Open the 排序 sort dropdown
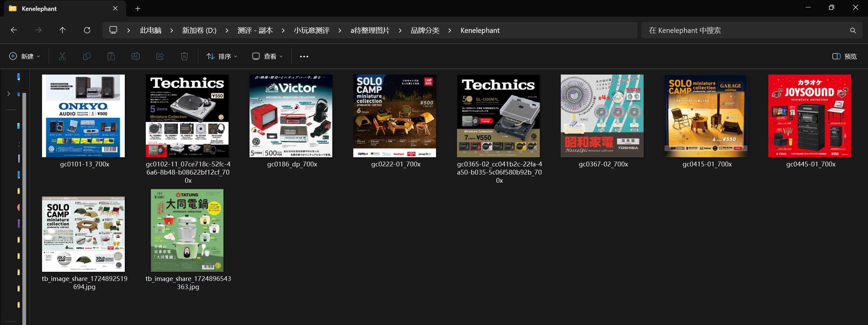The image size is (868, 325). pyautogui.click(x=222, y=56)
